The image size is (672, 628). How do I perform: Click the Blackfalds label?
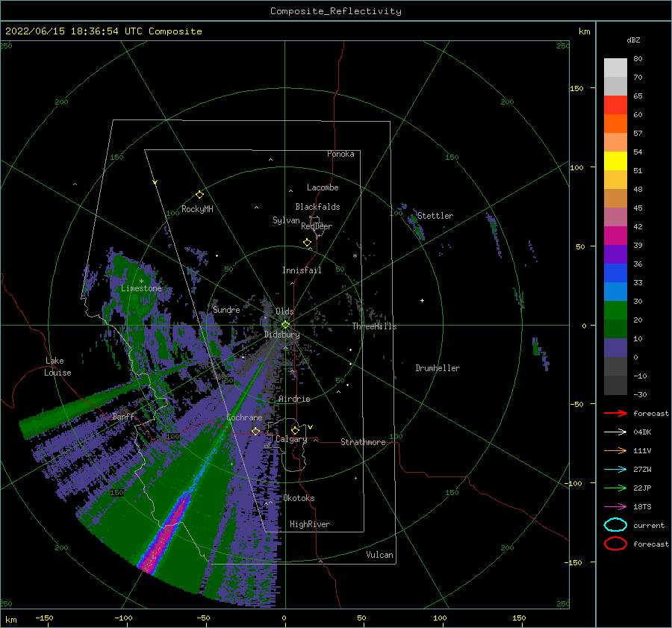click(x=317, y=207)
